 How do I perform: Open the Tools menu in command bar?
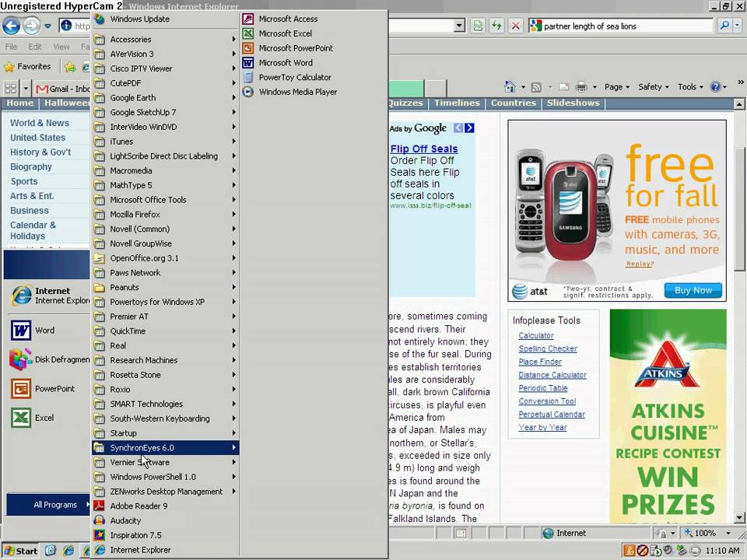[690, 86]
